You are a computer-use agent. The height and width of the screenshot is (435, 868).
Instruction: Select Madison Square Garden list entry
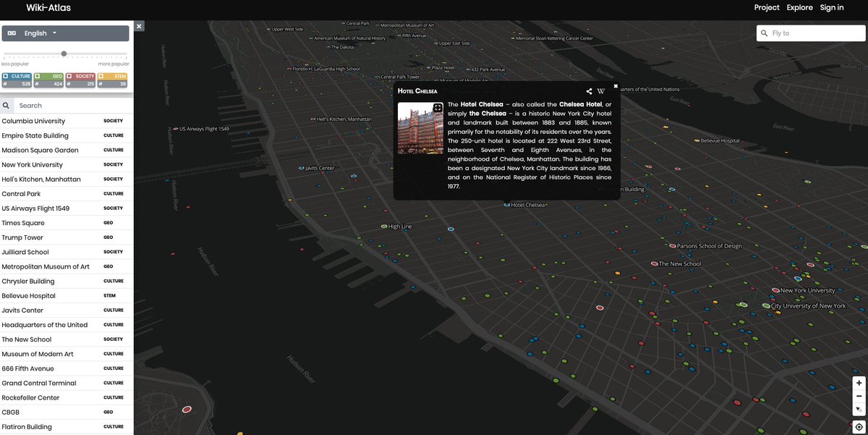[67, 150]
